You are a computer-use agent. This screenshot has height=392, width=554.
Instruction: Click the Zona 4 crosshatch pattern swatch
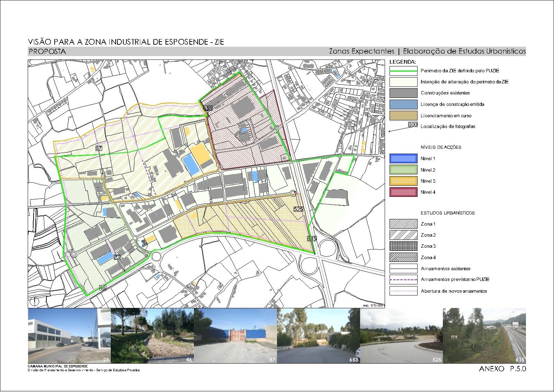(403, 257)
